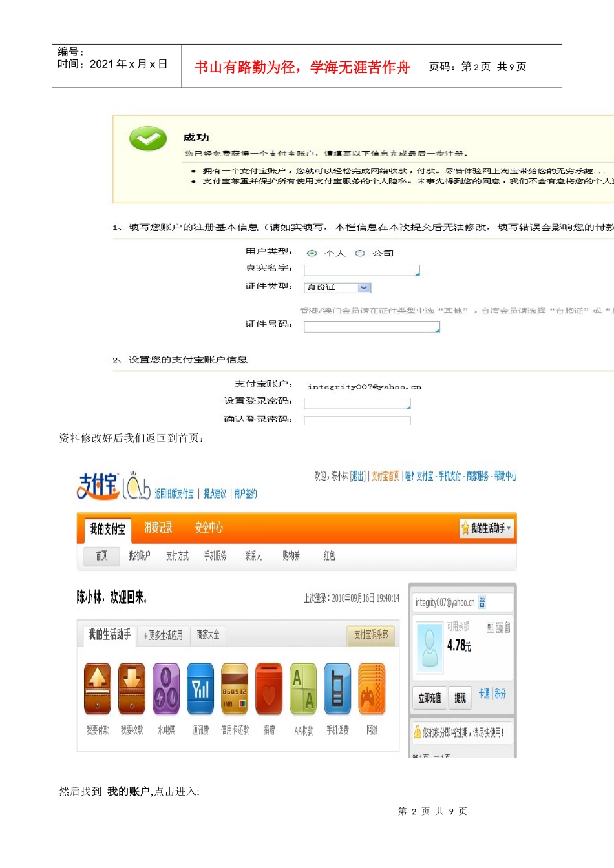614x868 pixels.
Task: Click the star icon on 我的生活助手 button
Action: tap(465, 528)
